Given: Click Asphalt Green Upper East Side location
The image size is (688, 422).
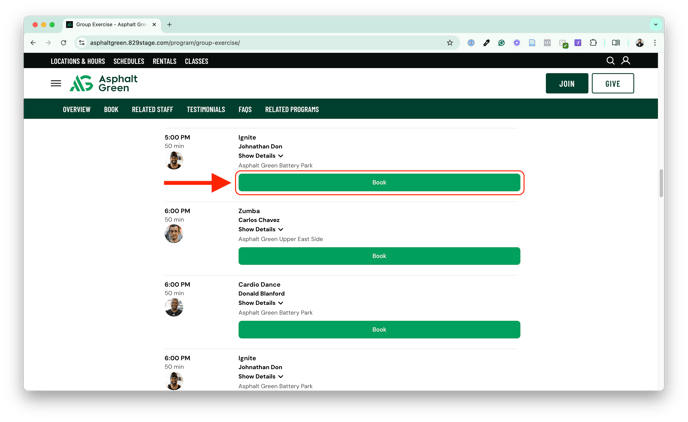Looking at the screenshot, I should point(280,239).
